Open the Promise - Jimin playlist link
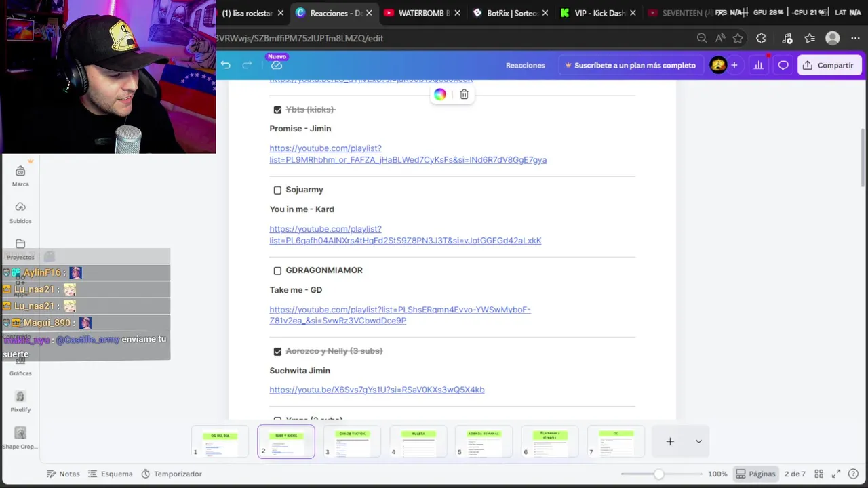Image resolution: width=868 pixels, height=488 pixels. point(408,154)
